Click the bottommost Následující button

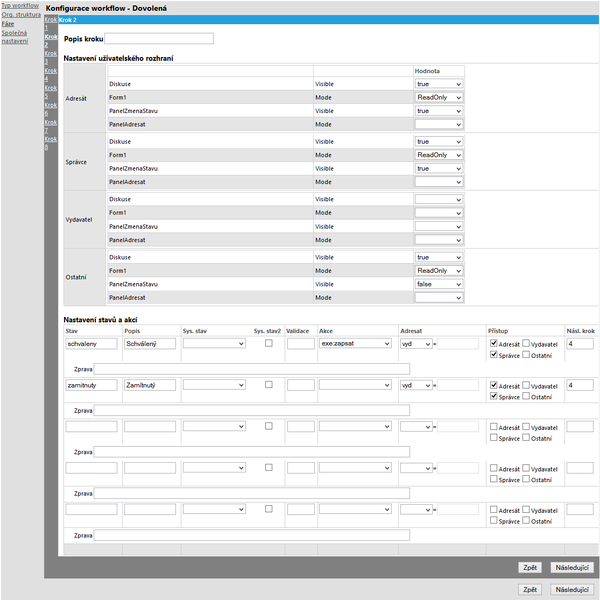pos(572,590)
